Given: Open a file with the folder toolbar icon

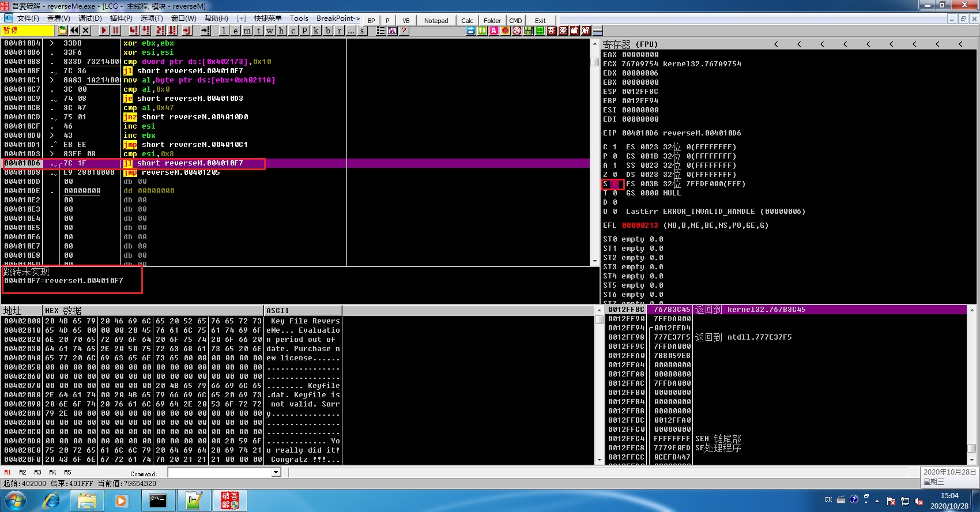Looking at the screenshot, I should click(x=62, y=31).
